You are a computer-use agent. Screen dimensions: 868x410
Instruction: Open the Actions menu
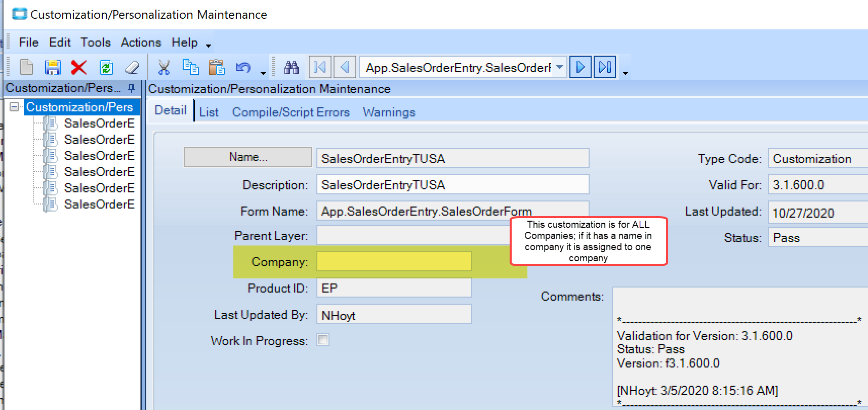pyautogui.click(x=141, y=43)
